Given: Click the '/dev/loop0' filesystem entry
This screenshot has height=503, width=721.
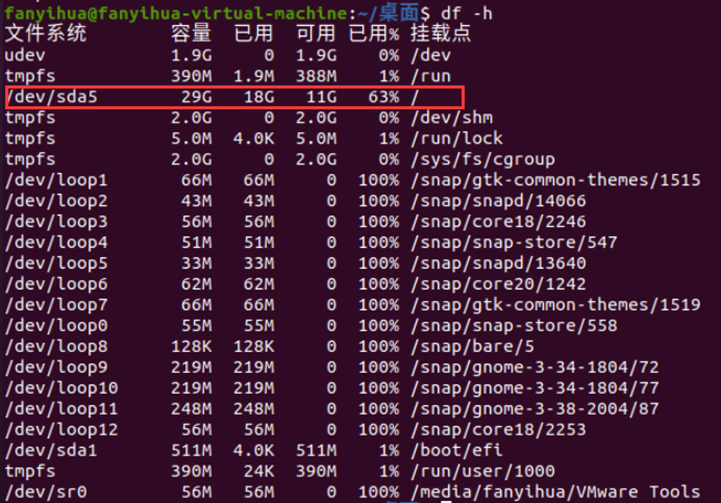Looking at the screenshot, I should point(56,326).
